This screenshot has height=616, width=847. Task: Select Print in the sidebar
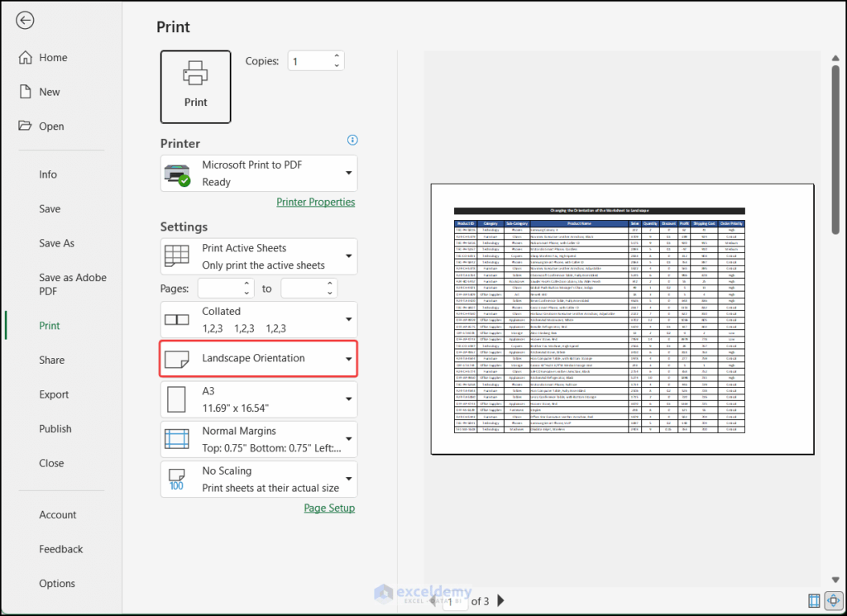click(49, 326)
